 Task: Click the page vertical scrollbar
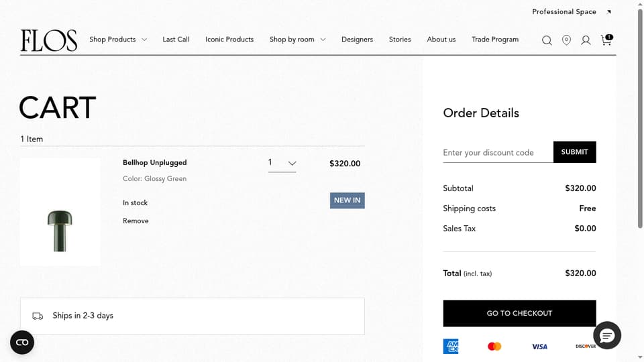tap(640, 119)
